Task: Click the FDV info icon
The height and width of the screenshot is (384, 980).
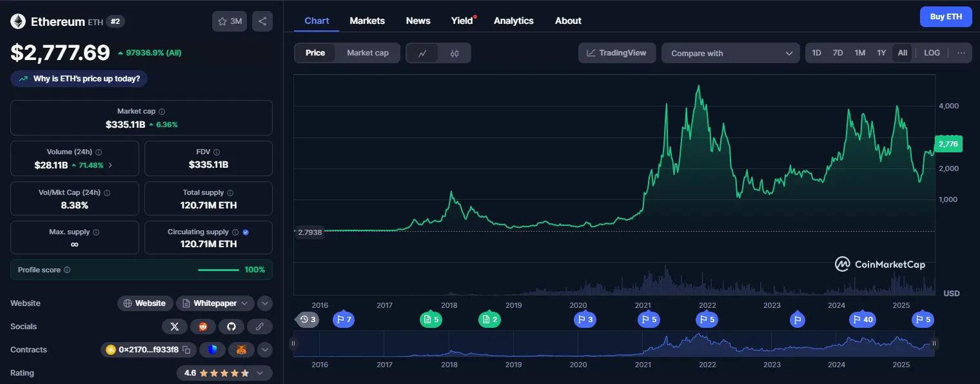Action: coord(217,152)
